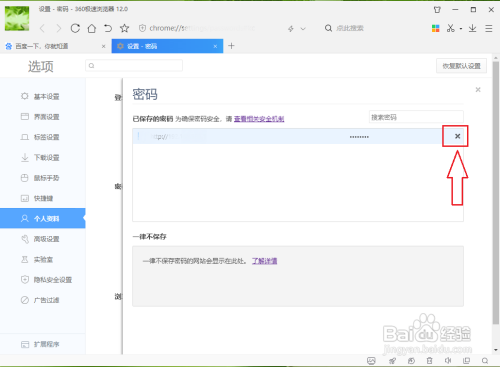
Task: Toggle the speaker mute icon in status bar
Action: coord(448,361)
